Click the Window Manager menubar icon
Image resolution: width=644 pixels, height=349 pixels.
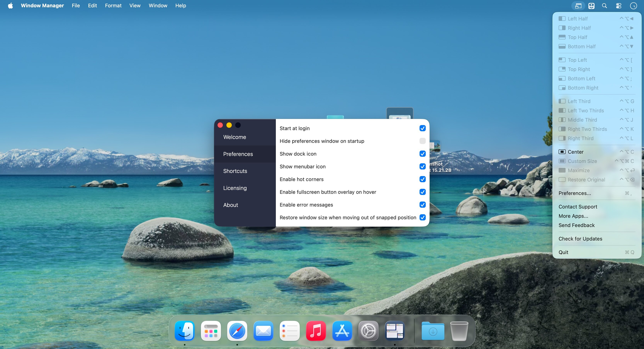(578, 6)
